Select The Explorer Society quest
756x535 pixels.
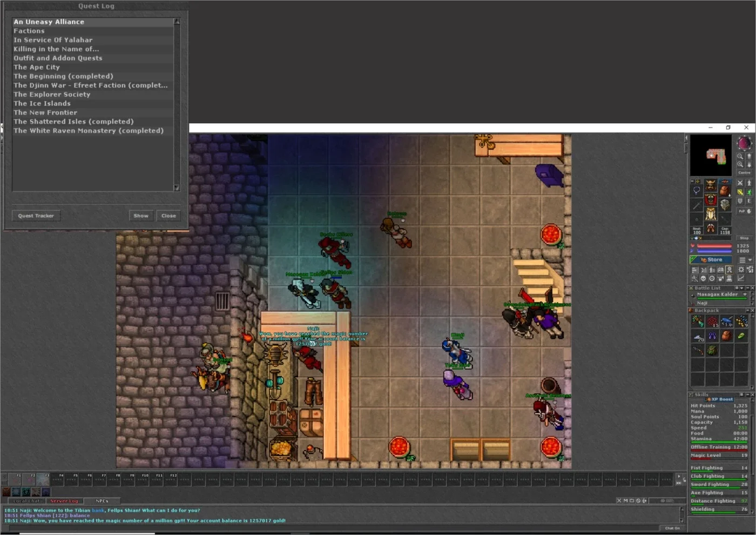(93, 94)
